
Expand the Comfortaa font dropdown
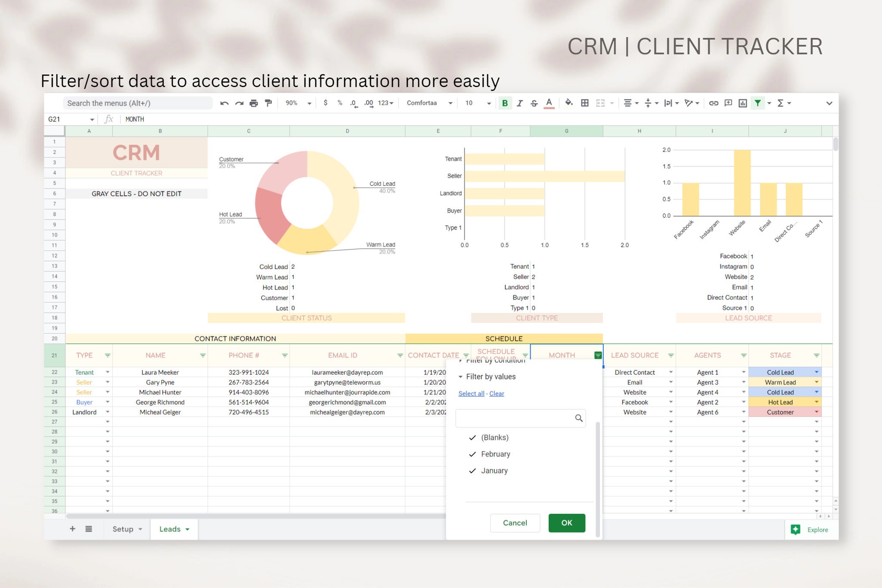tap(450, 103)
